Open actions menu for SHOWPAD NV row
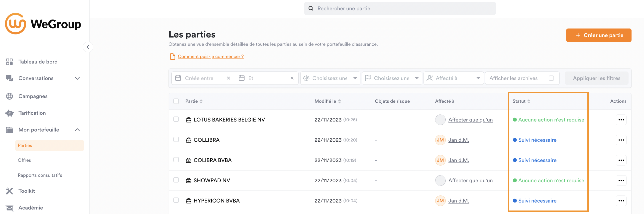 (x=621, y=181)
